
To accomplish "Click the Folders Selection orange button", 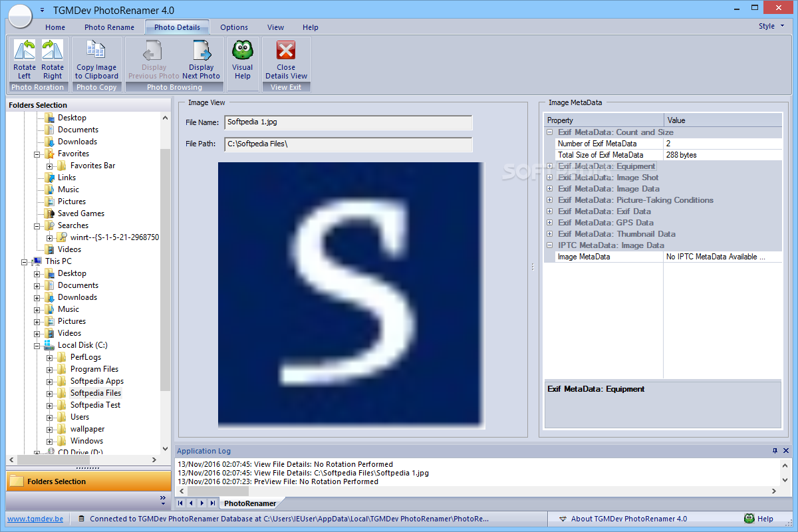I will (88, 481).
